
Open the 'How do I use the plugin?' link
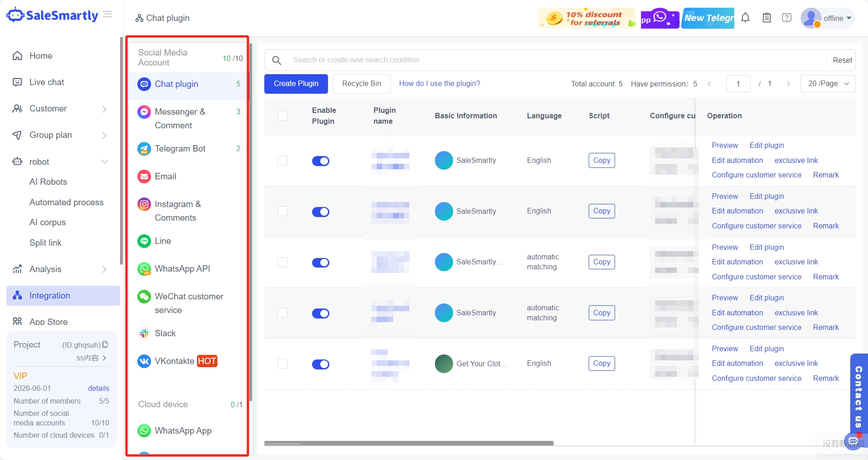point(439,84)
